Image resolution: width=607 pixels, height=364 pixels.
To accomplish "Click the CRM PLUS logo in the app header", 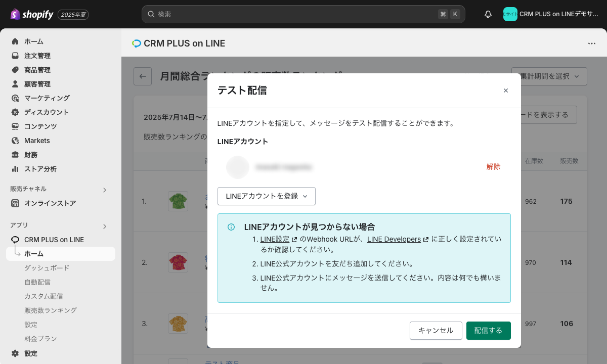I will pyautogui.click(x=136, y=43).
